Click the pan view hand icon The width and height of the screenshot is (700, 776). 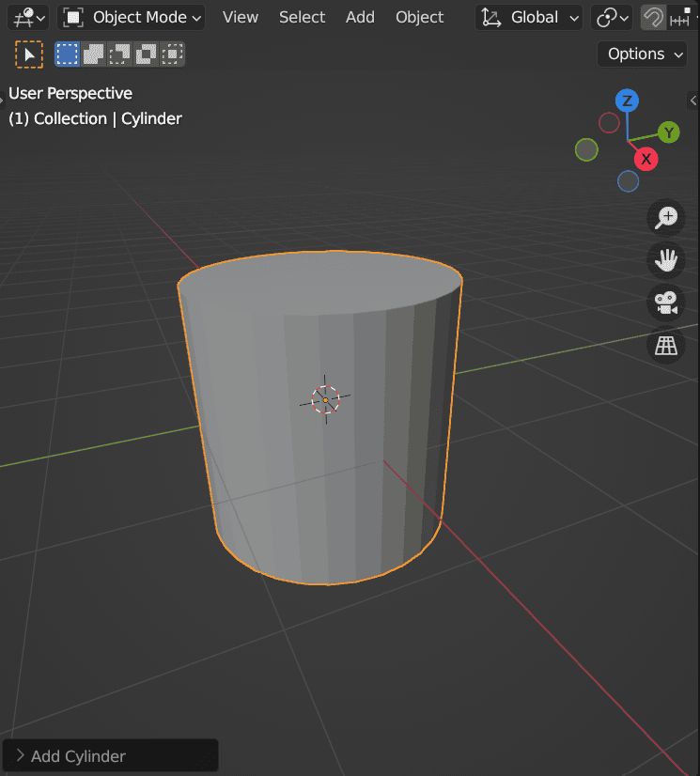(666, 260)
